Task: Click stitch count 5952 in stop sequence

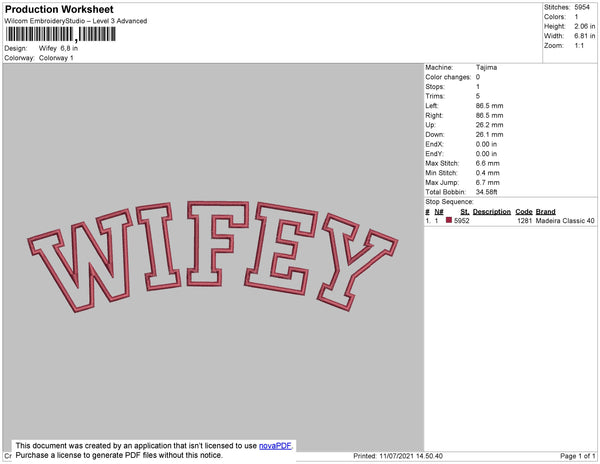Action: pyautogui.click(x=461, y=221)
